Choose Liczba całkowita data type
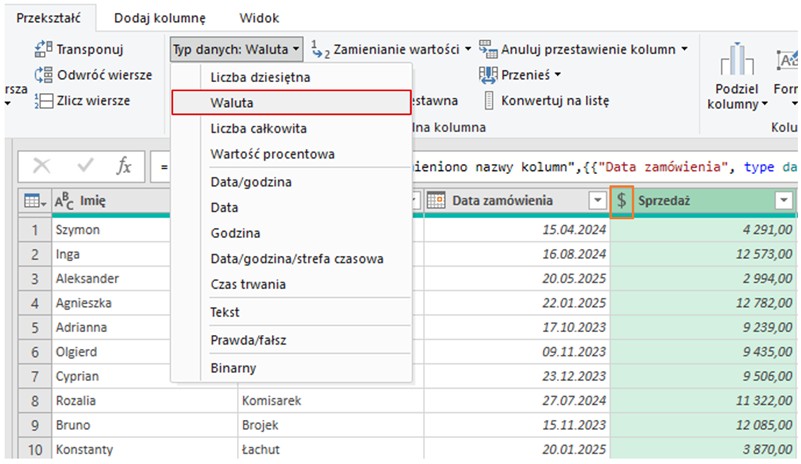The height and width of the screenshot is (464, 801). (291, 128)
